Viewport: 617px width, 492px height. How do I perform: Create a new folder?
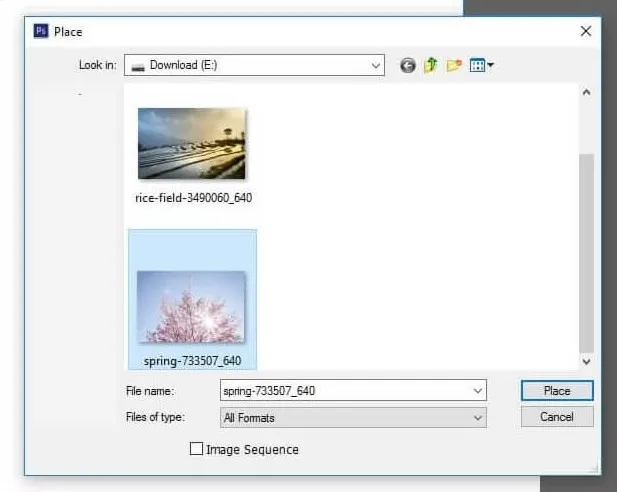[x=454, y=65]
